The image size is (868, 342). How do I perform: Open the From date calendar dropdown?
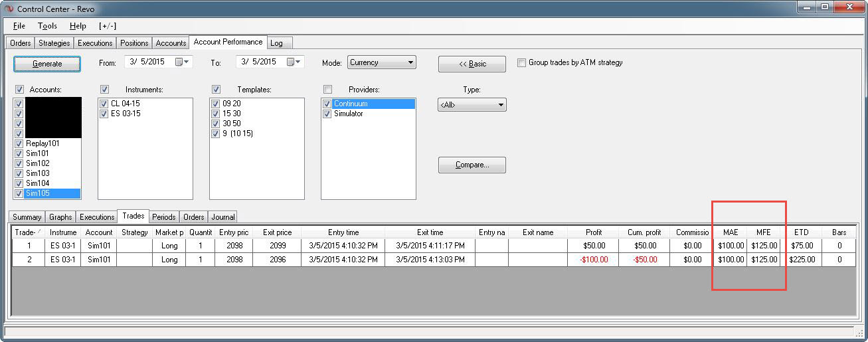[x=182, y=62]
